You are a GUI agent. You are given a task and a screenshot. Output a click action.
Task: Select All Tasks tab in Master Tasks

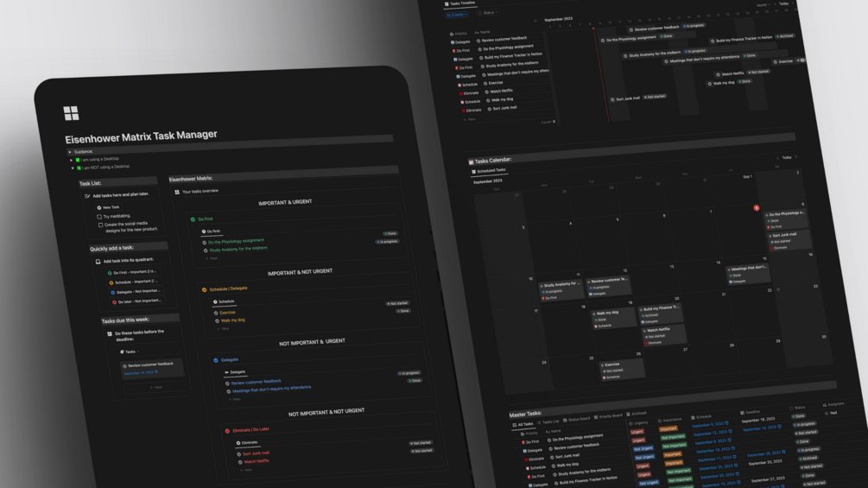pos(522,425)
